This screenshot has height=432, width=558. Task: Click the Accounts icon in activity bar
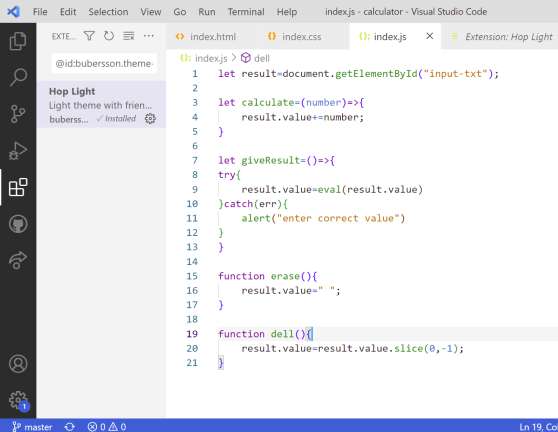(18, 363)
